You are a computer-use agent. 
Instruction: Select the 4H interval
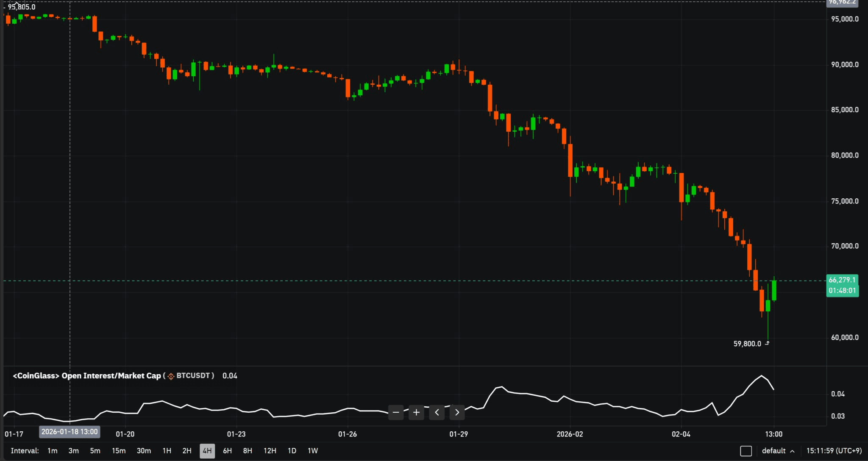(207, 451)
